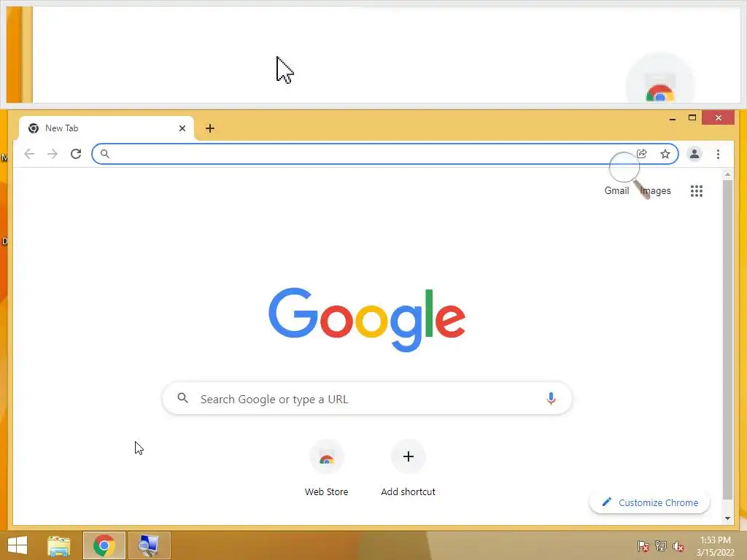Click the page vertical scrollbar thumb
Image resolution: width=747 pixels, height=560 pixels.
(x=727, y=340)
